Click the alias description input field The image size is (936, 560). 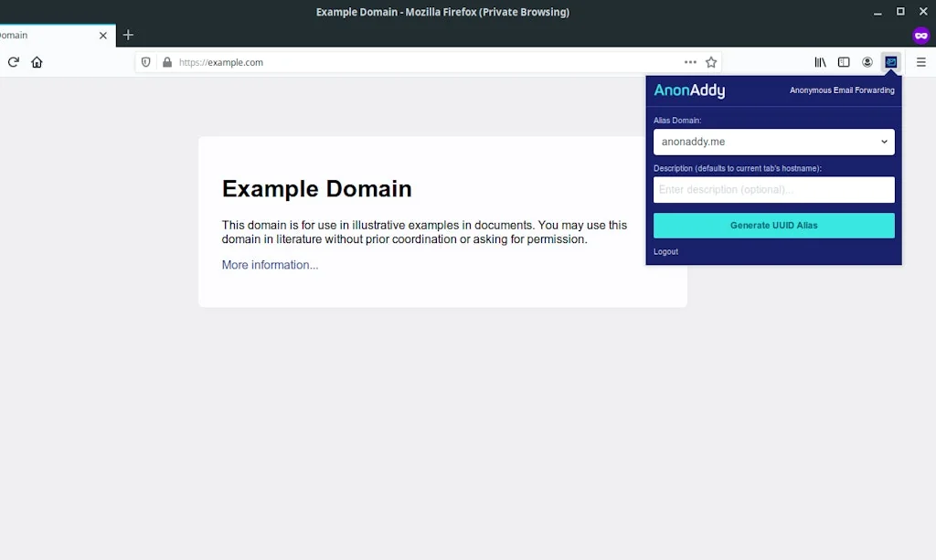click(x=773, y=189)
